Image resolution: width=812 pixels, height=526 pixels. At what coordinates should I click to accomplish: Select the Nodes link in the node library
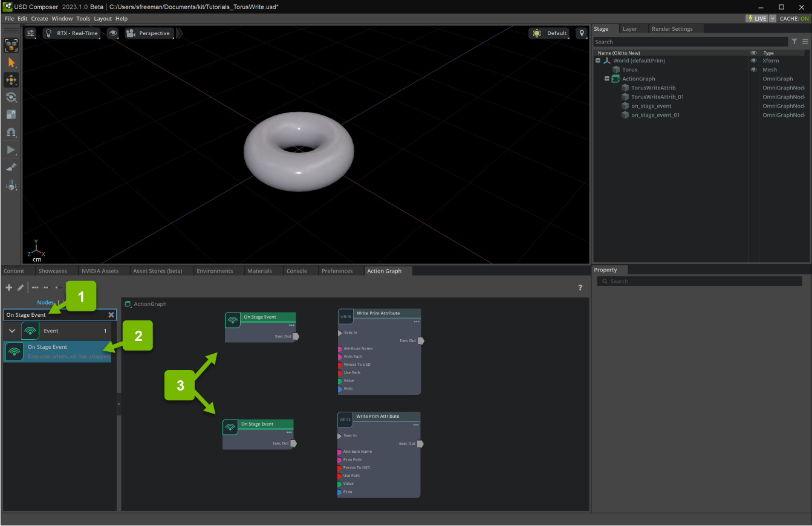click(x=45, y=302)
